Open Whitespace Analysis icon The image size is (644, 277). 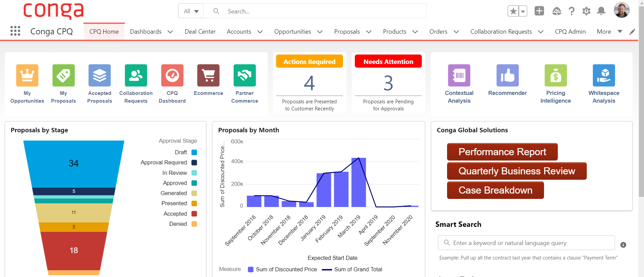click(x=604, y=75)
